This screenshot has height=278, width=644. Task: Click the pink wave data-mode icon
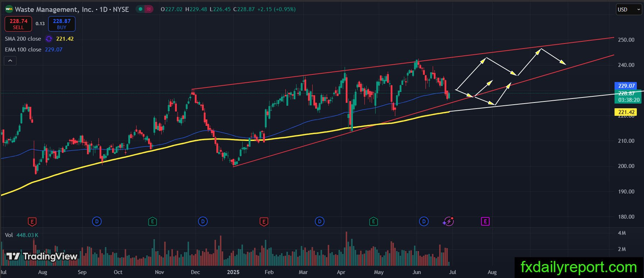148,9
